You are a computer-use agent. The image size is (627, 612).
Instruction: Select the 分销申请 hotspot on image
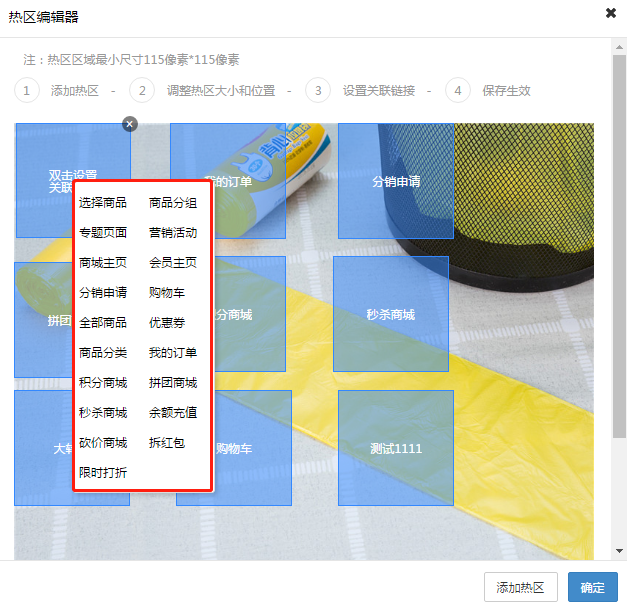[396, 181]
